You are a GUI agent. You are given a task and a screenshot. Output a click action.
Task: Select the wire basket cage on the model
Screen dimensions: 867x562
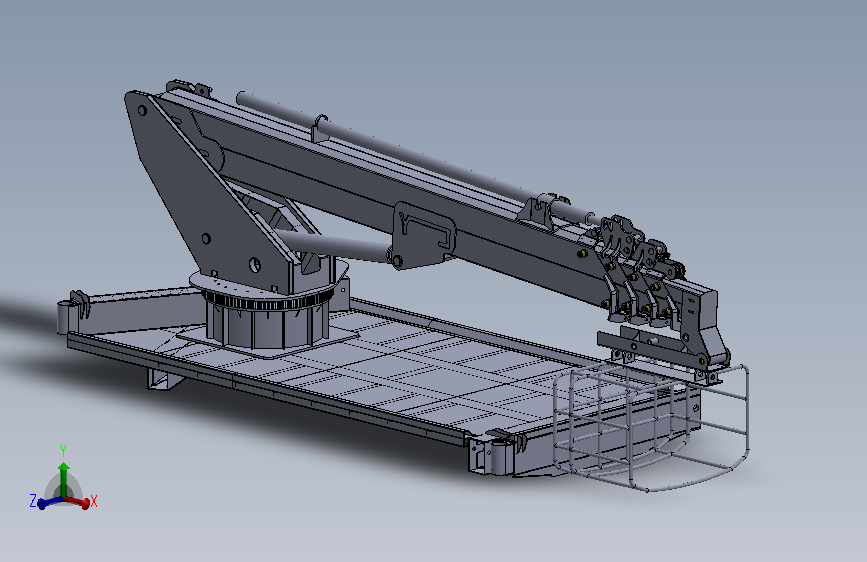[x=651, y=426]
